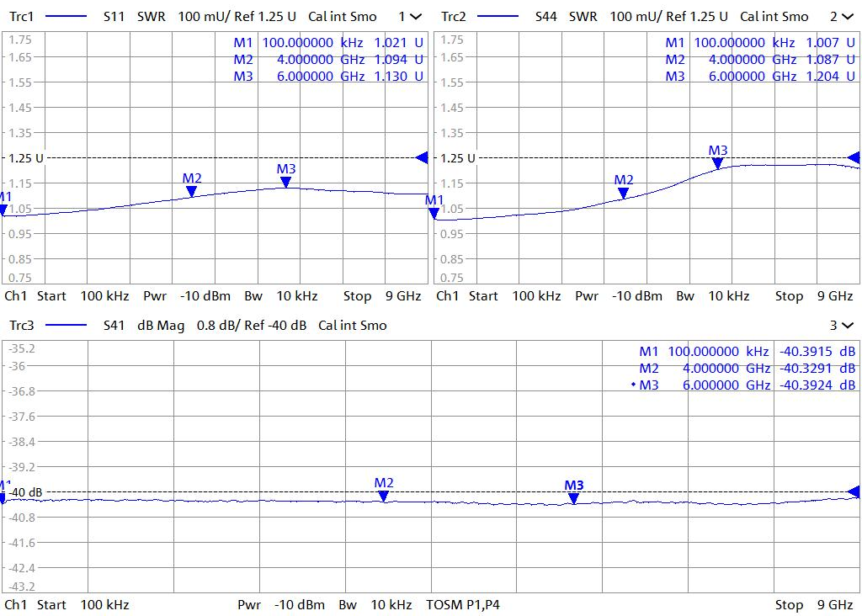Click the TOSM P1,P4 calibration label
Viewport: 862px width, 616px height.
(x=463, y=604)
